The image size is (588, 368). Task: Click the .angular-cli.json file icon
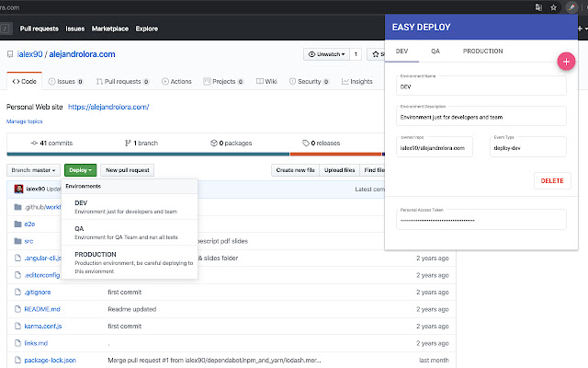point(17,258)
